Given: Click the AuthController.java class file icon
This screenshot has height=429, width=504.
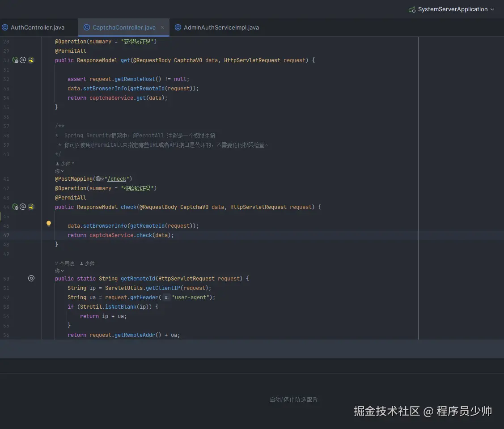Looking at the screenshot, I should point(5,27).
